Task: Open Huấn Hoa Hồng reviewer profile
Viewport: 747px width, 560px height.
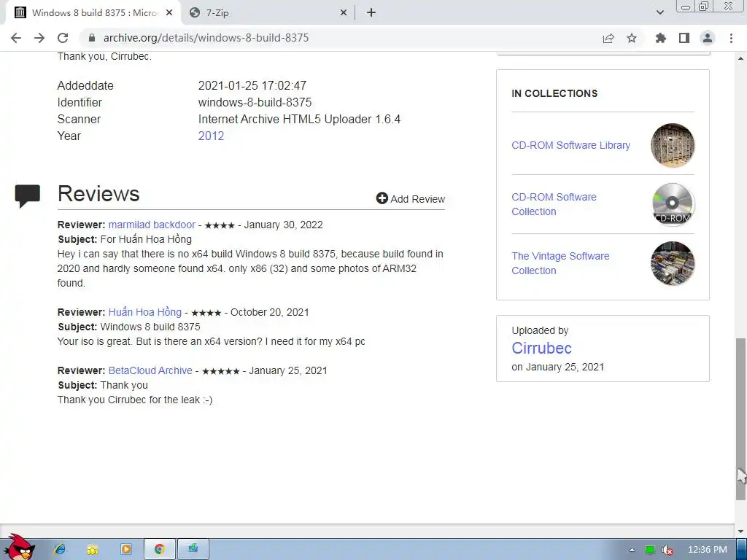Action: pyautogui.click(x=145, y=312)
